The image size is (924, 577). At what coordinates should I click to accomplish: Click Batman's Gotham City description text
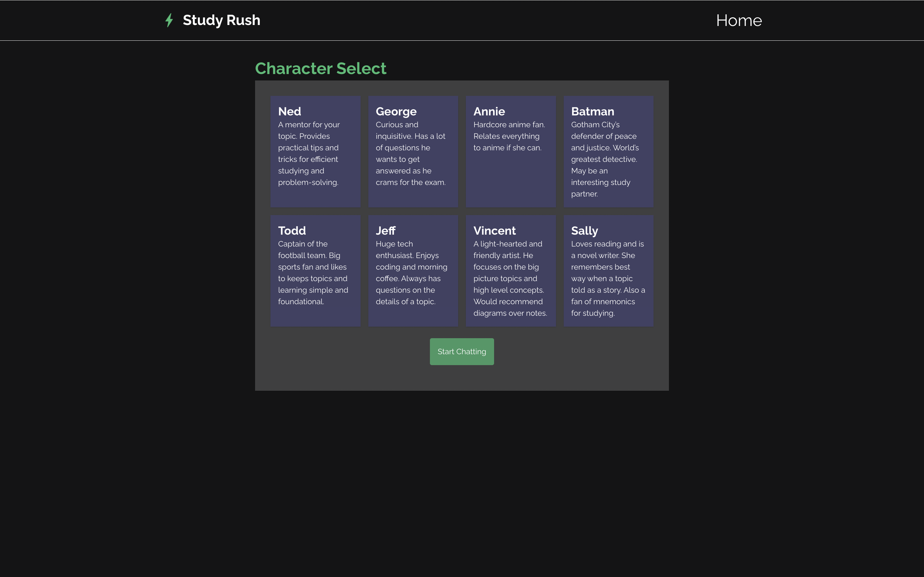pos(604,159)
